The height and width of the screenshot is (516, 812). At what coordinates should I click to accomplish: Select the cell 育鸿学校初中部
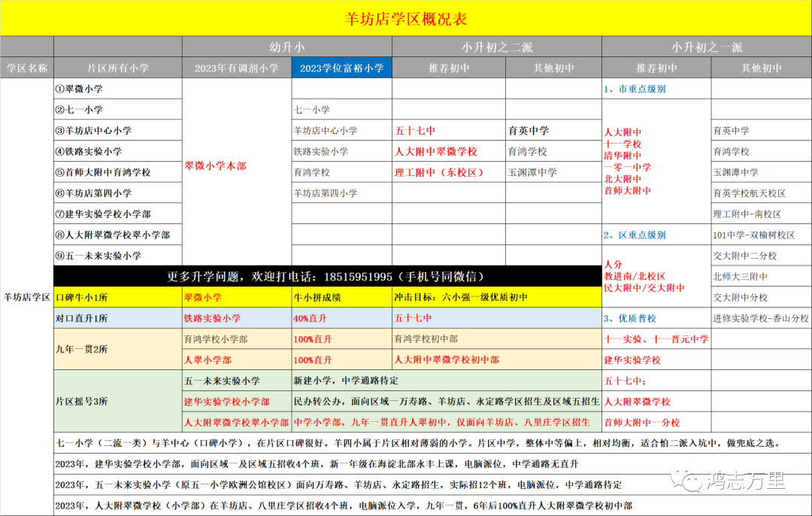click(497, 338)
